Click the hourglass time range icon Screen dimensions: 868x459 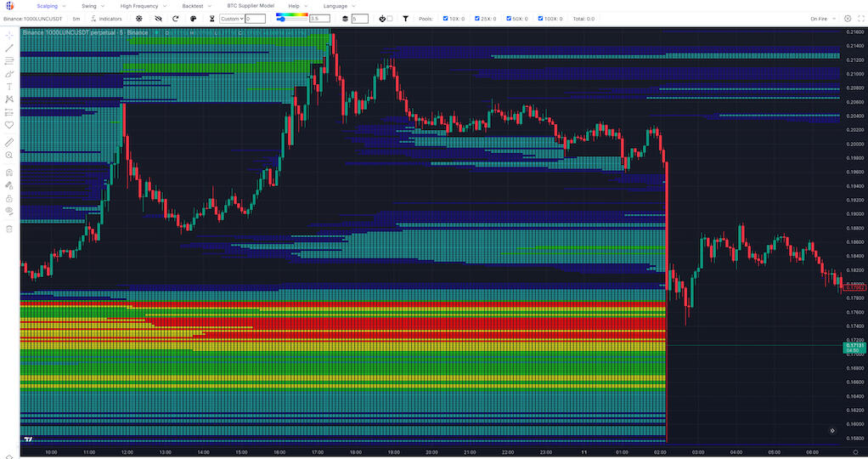tap(211, 19)
